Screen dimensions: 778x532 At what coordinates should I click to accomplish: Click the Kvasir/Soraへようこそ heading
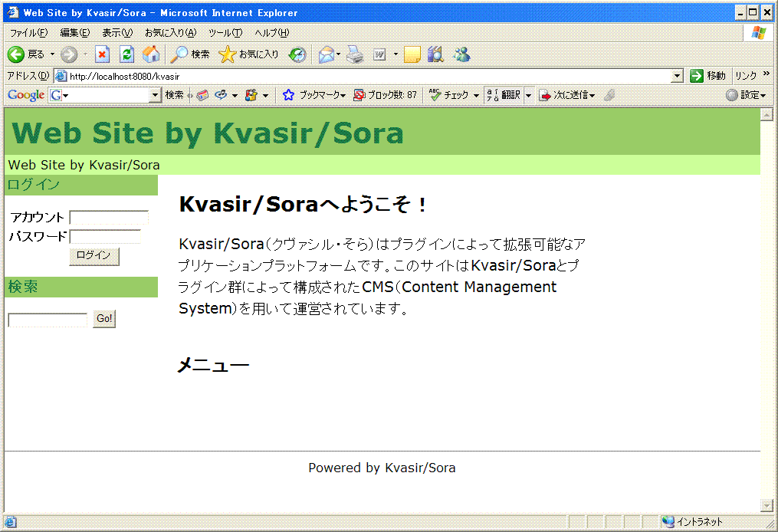point(303,204)
